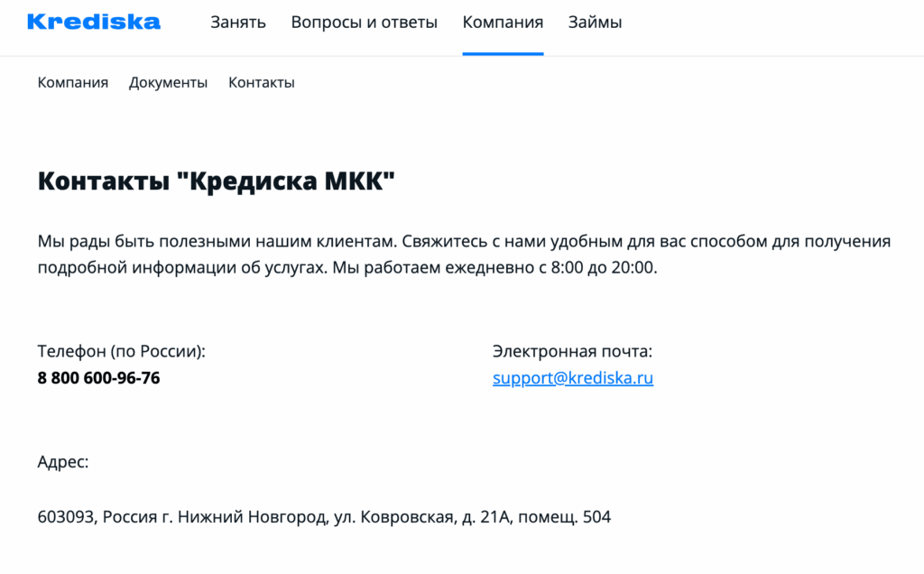This screenshot has height=574, width=924.
Task: Select the Контакты sub-navigation tab
Action: [x=261, y=83]
